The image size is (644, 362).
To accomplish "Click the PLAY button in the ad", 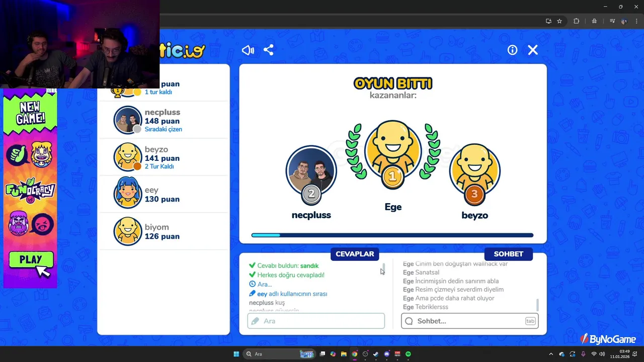I will (x=31, y=259).
